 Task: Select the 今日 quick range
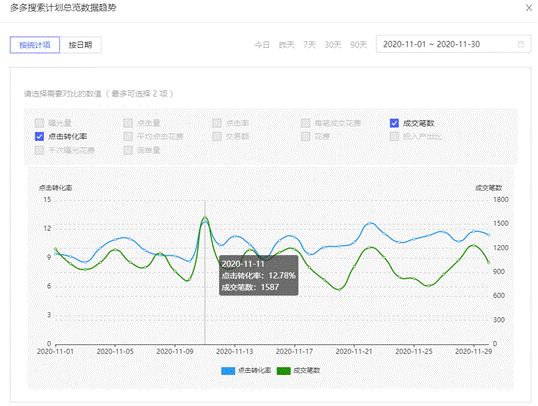coord(262,45)
